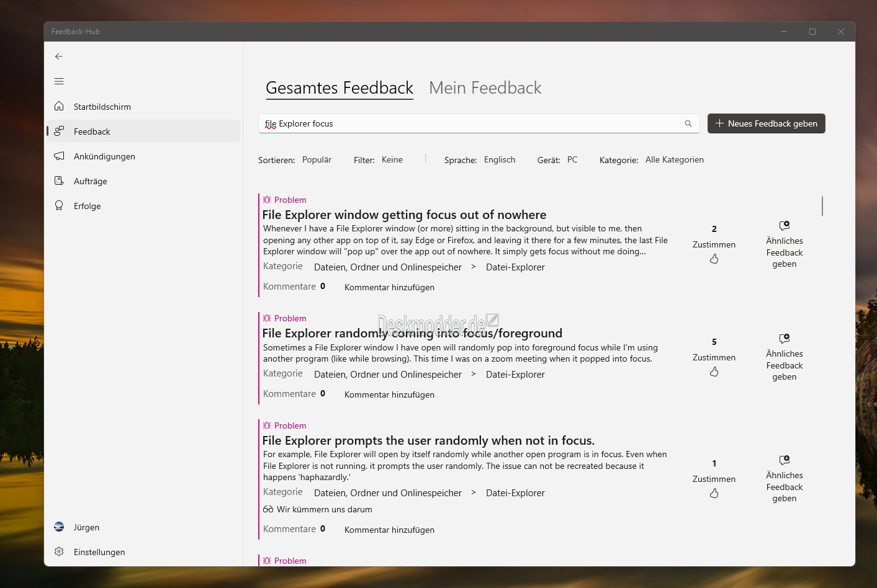The height and width of the screenshot is (588, 877).
Task: Open the Sprache dropdown set to Englisch
Action: click(x=500, y=160)
